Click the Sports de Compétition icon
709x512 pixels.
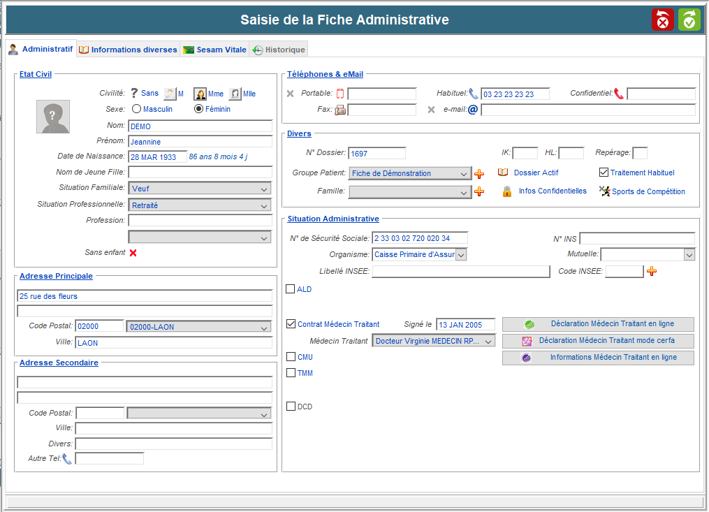[x=604, y=191]
